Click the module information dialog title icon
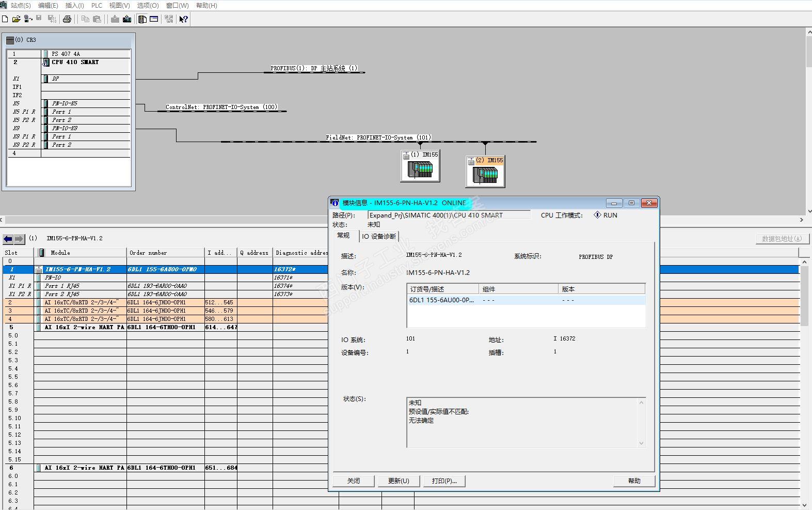The image size is (812, 510). click(x=335, y=203)
